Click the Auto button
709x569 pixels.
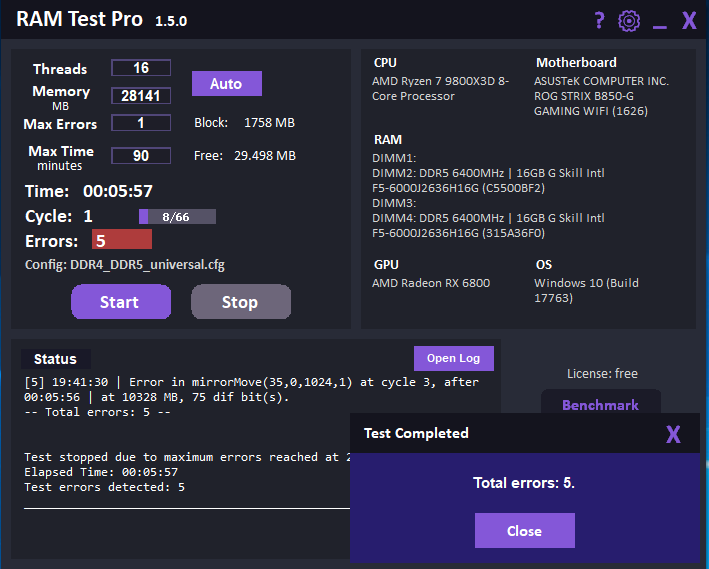point(227,84)
